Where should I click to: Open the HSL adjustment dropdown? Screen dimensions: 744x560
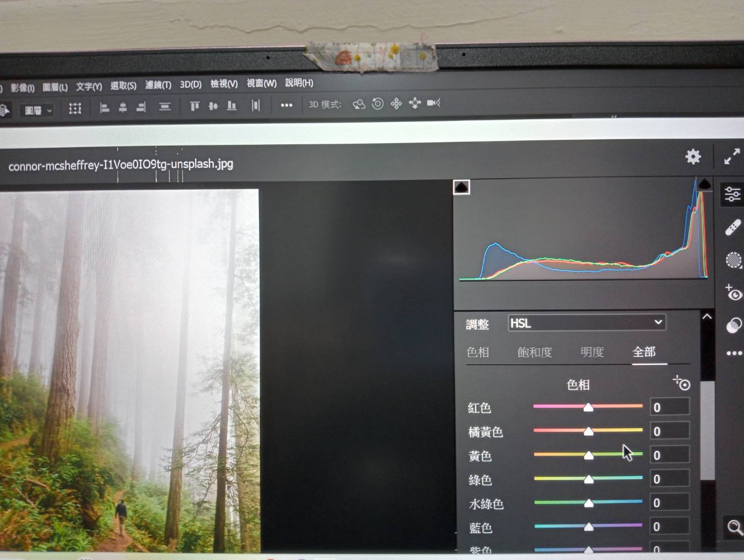pos(587,323)
